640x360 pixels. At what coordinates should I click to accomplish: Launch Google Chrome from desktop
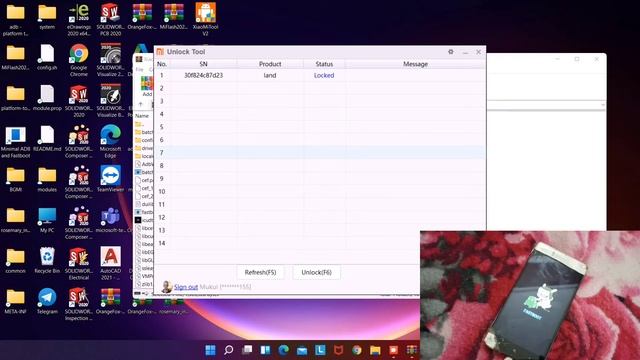(x=79, y=60)
